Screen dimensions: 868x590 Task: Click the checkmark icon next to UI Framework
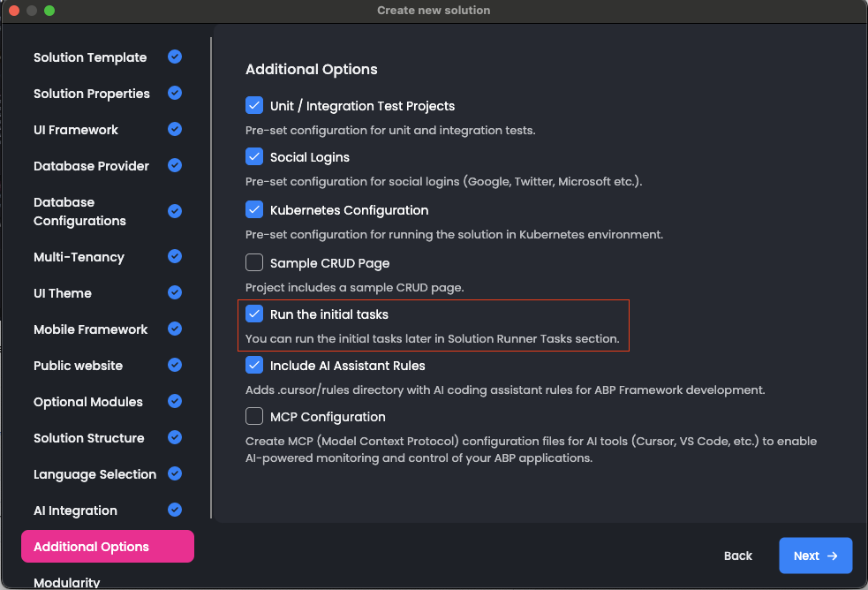[175, 129]
